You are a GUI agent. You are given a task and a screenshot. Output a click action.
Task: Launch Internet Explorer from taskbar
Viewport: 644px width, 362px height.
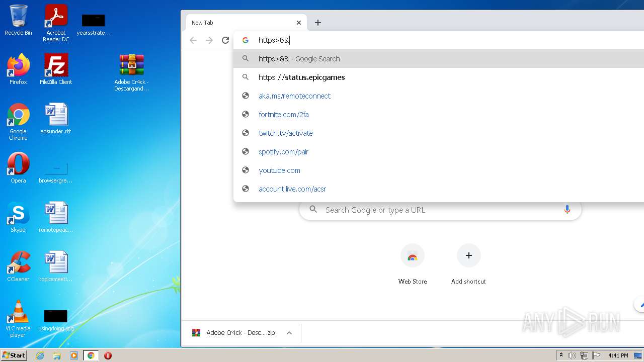40,355
